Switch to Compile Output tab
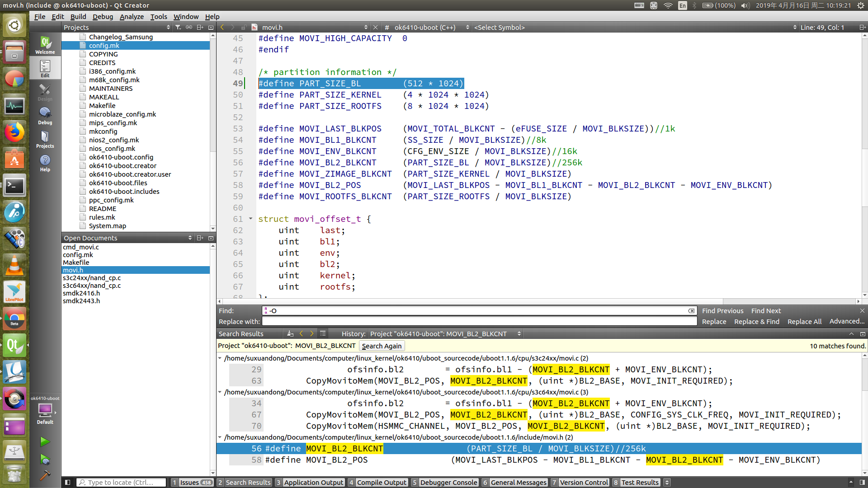The image size is (868, 488). tap(381, 483)
